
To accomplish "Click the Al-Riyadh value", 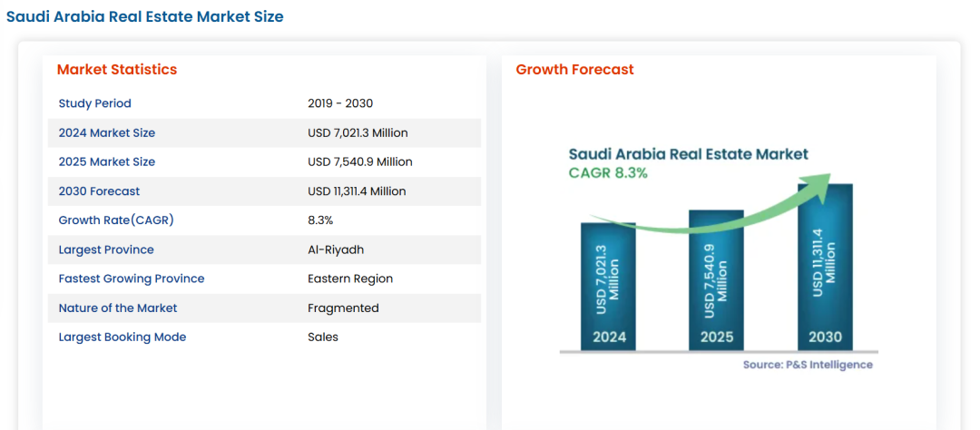I will (336, 249).
